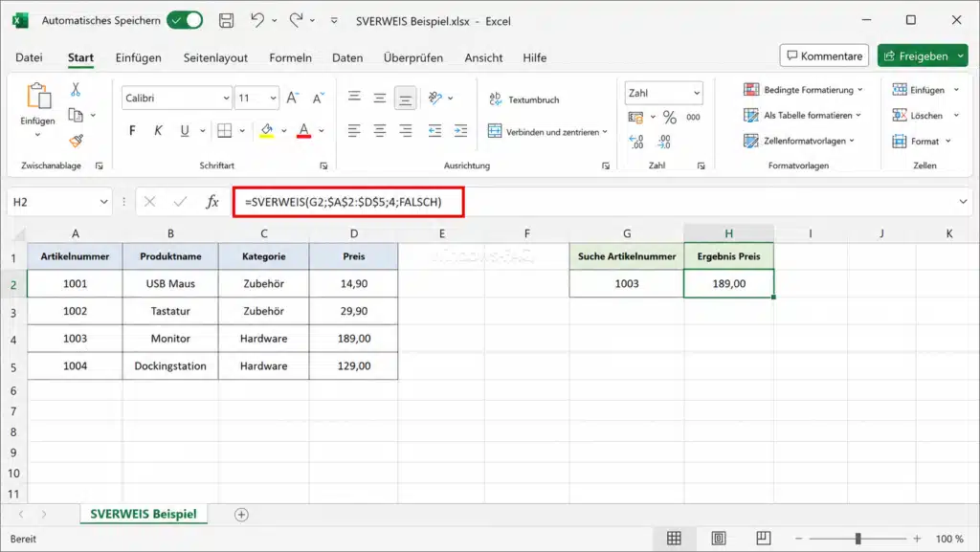
Task: Align text right
Action: [405, 130]
